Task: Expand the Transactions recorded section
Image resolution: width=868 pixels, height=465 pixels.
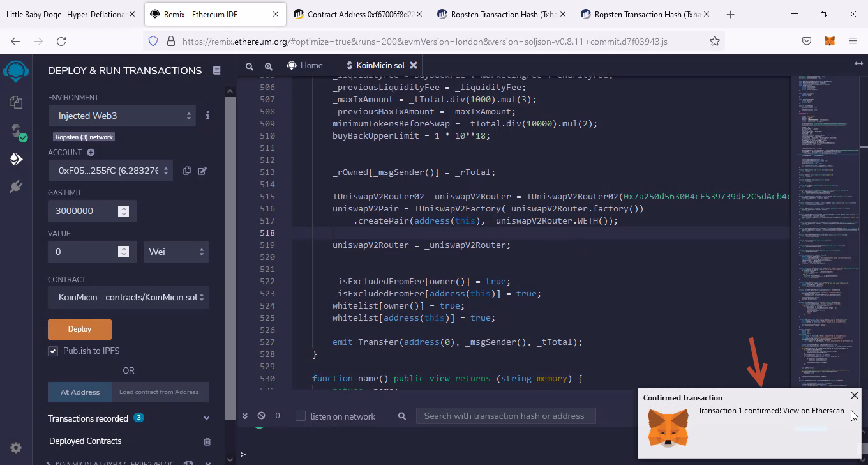Action: point(206,418)
